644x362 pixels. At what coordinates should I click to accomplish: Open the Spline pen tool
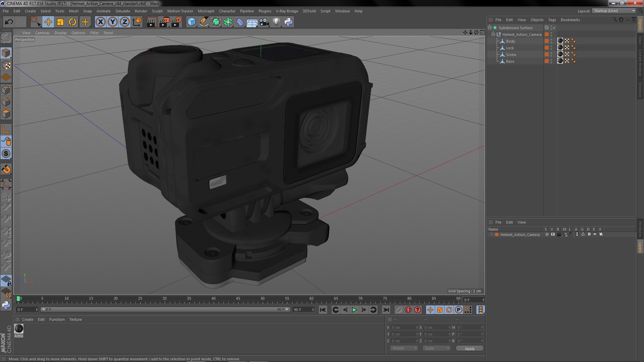tap(204, 22)
